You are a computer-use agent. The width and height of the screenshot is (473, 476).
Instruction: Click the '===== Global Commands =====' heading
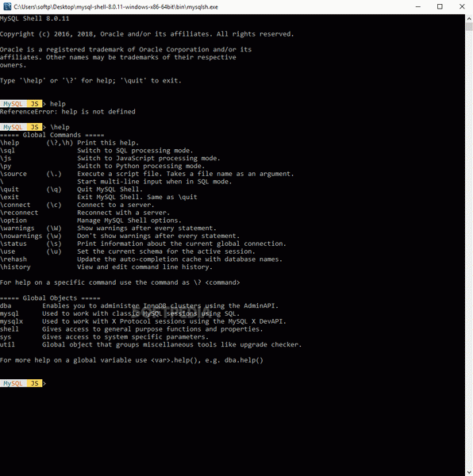tap(52, 135)
